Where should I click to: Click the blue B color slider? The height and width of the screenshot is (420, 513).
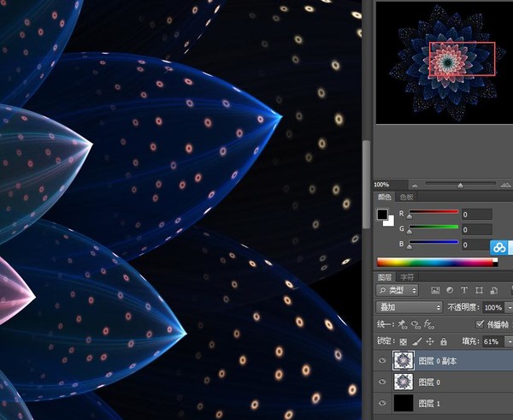click(433, 242)
